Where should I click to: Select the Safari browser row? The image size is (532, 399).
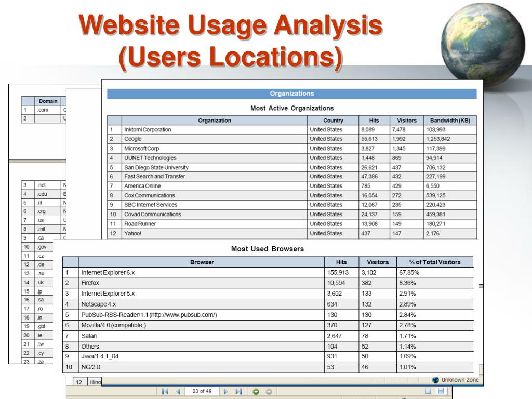pyautogui.click(x=268, y=336)
